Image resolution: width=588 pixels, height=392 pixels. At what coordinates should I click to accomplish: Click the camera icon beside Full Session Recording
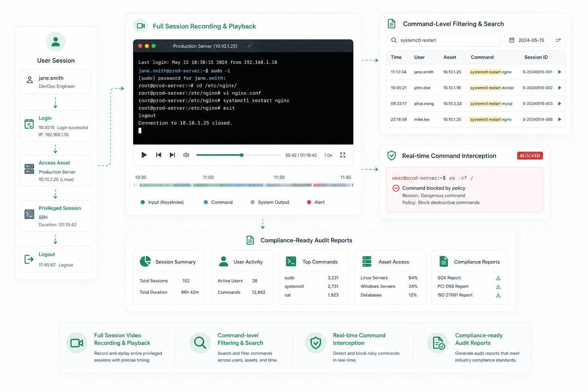[140, 26]
